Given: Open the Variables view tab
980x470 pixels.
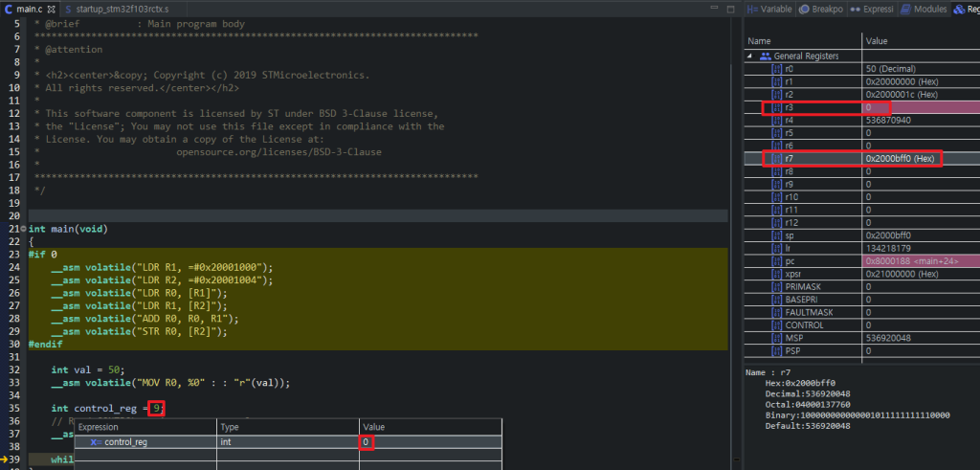Looking at the screenshot, I should (769, 10).
